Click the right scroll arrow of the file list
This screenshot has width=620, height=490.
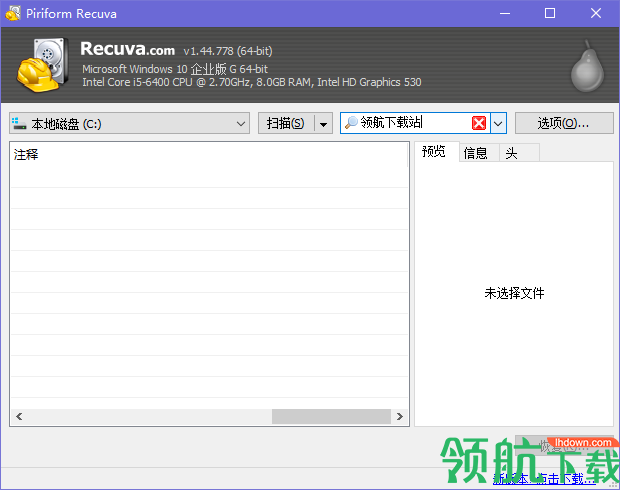[x=400, y=416]
